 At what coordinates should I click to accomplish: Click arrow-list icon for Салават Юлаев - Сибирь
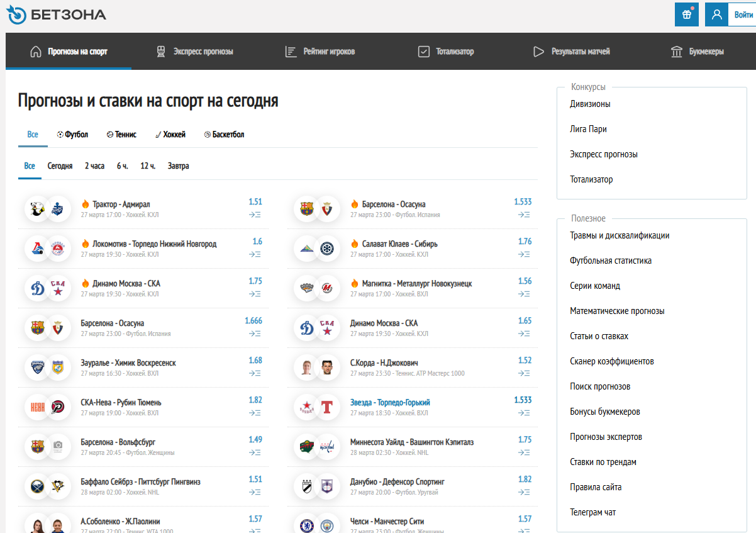click(x=525, y=254)
